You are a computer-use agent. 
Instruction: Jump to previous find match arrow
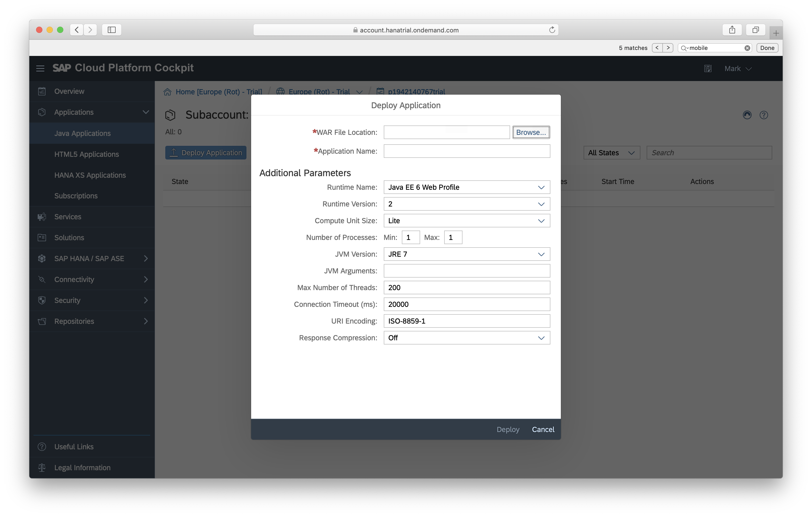(x=657, y=48)
